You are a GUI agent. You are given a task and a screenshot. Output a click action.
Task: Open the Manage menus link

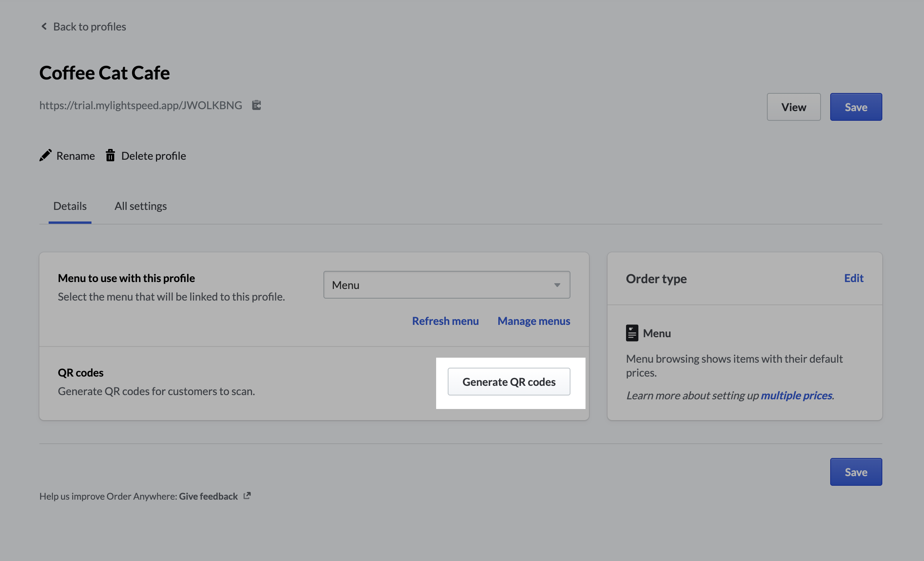point(533,321)
